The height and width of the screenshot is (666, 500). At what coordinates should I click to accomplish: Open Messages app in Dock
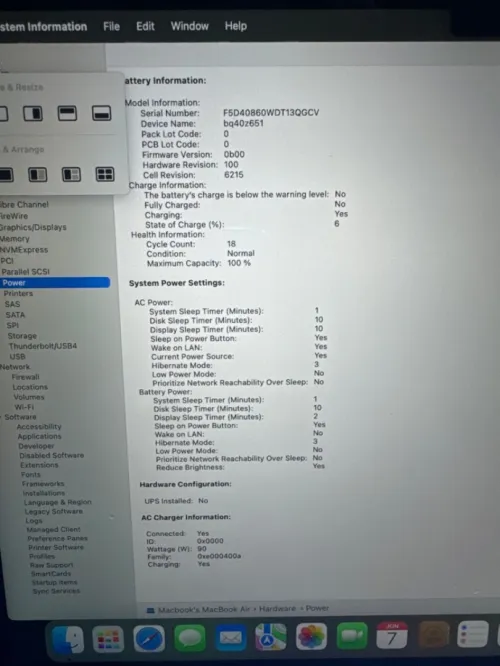(x=189, y=638)
